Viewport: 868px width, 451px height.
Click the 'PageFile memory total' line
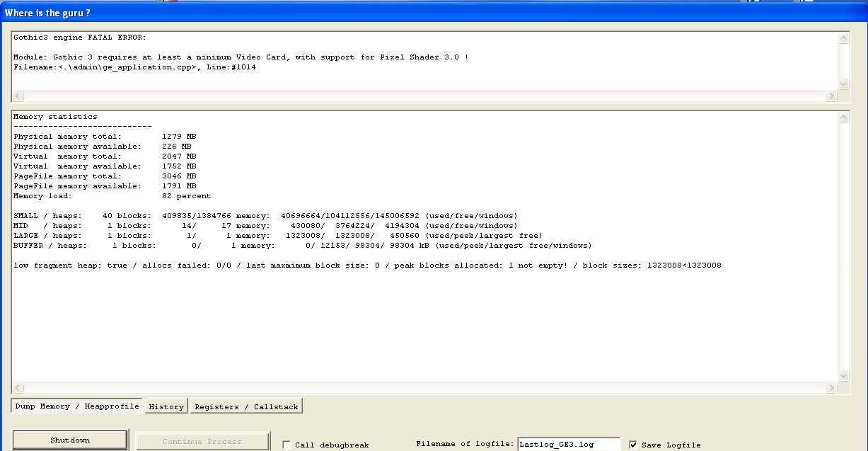click(105, 176)
